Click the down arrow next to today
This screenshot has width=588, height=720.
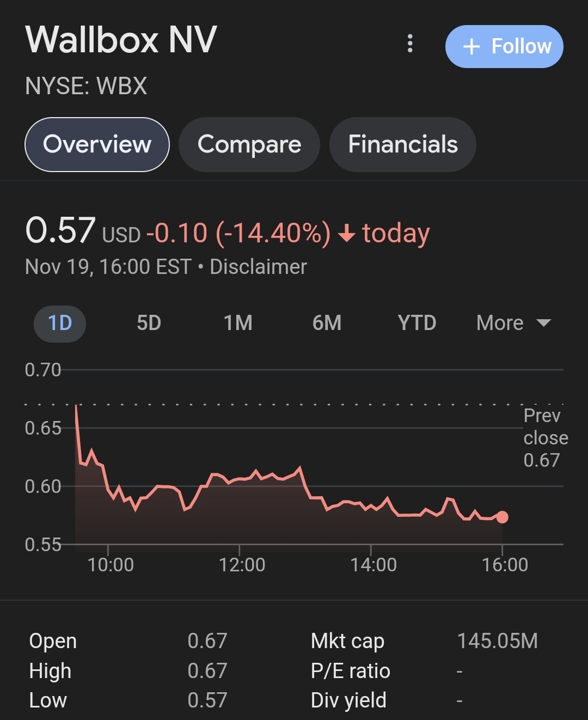pos(347,234)
